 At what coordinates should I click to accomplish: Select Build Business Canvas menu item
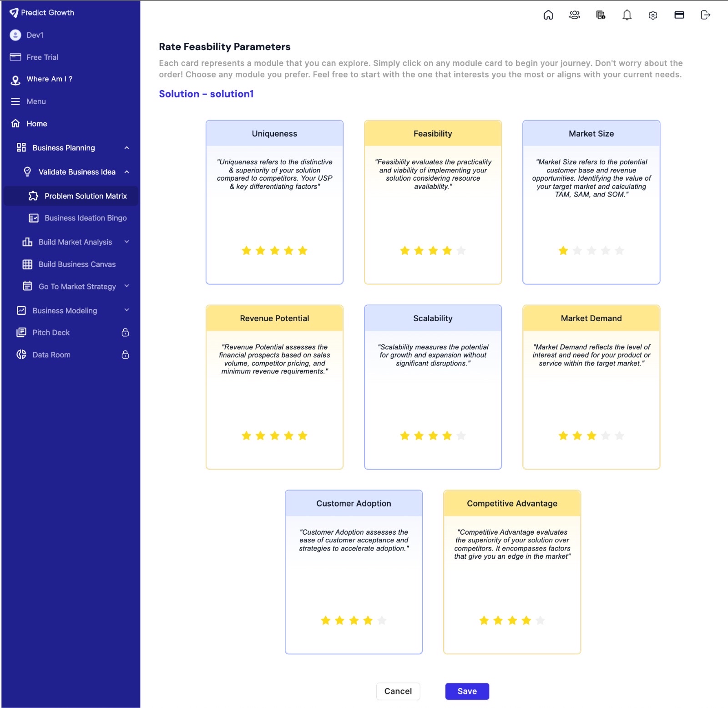77,264
